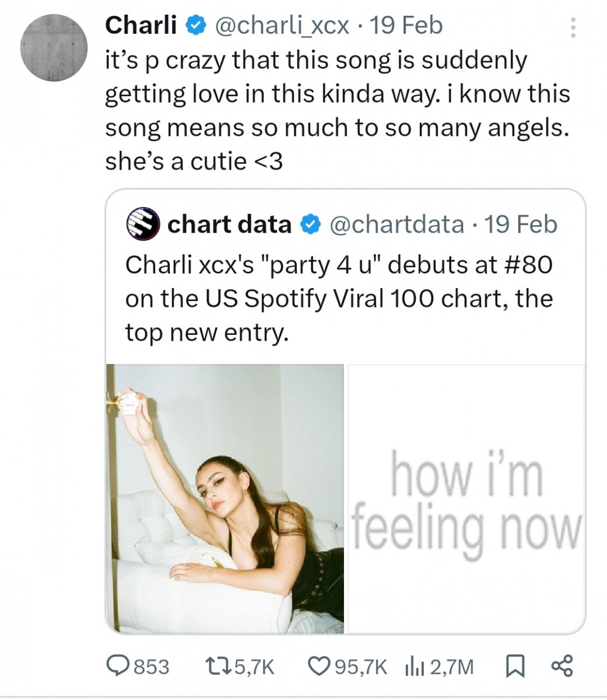Open the three-dot more options menu
The height and width of the screenshot is (700, 607).
573,27
